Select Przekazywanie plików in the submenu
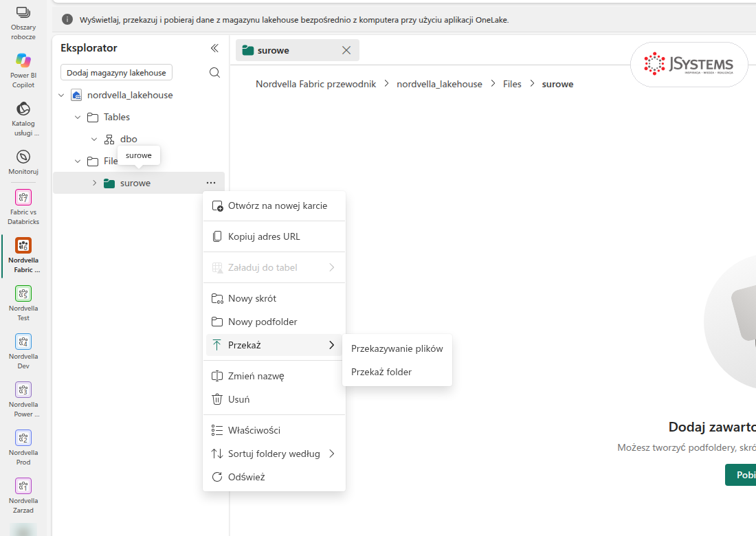This screenshot has height=536, width=756. (397, 348)
